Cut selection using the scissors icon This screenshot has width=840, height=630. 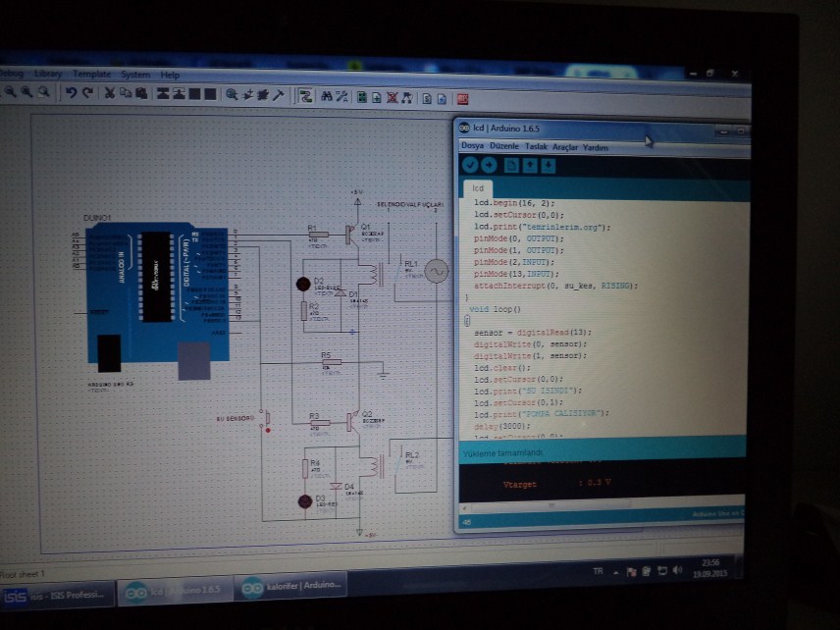pos(109,93)
